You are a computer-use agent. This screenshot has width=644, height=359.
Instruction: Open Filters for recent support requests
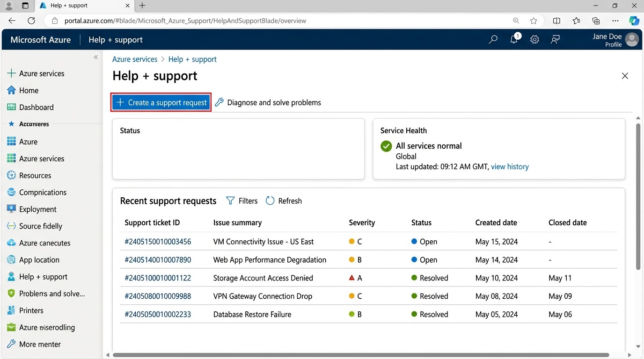[x=241, y=201]
